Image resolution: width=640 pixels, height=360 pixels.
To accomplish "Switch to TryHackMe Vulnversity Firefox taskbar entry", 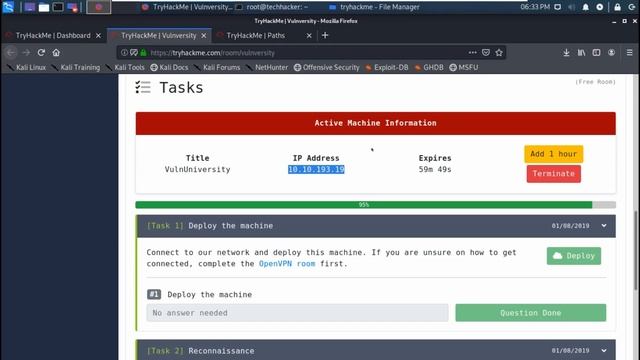I will [187, 7].
